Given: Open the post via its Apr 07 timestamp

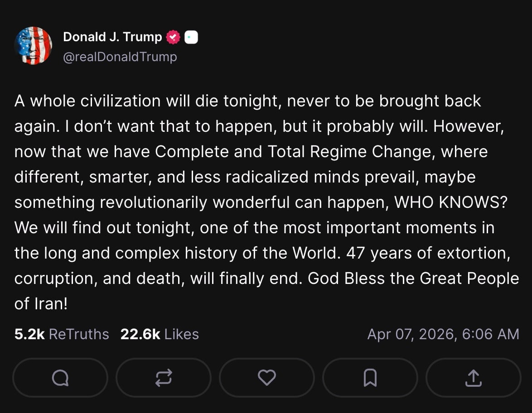Looking at the screenshot, I should [444, 334].
